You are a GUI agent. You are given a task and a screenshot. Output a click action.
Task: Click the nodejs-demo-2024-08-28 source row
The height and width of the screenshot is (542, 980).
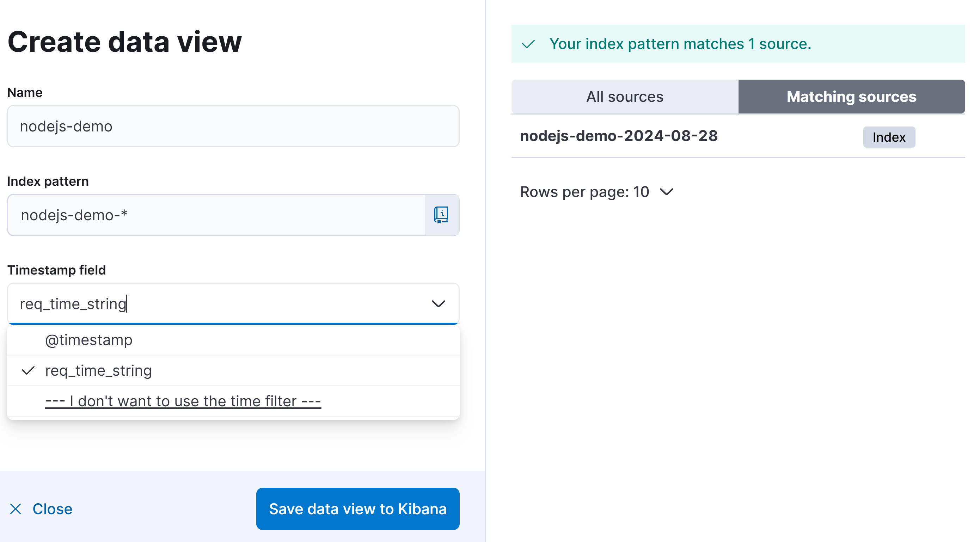point(619,136)
